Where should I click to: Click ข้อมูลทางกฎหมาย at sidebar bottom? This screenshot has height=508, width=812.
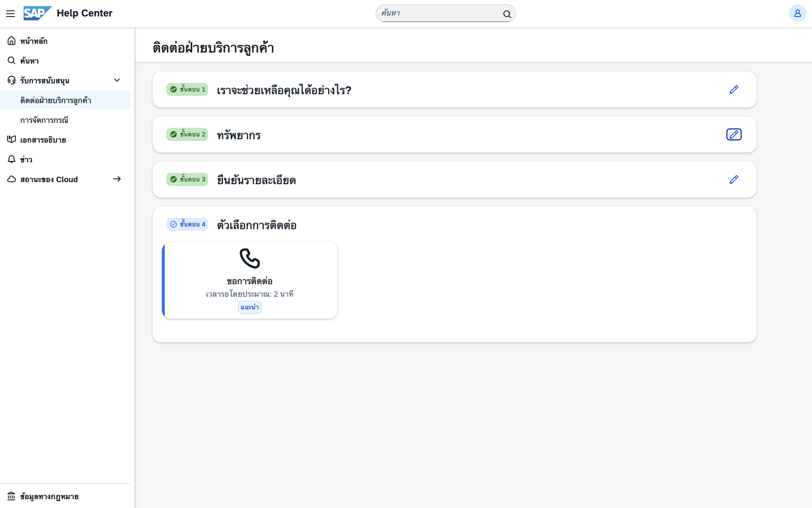pyautogui.click(x=49, y=496)
